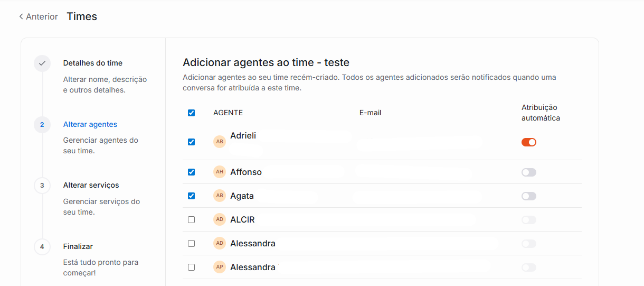Click the checkmark step icon for Detalhes do time
The width and height of the screenshot is (644, 286).
(x=42, y=63)
